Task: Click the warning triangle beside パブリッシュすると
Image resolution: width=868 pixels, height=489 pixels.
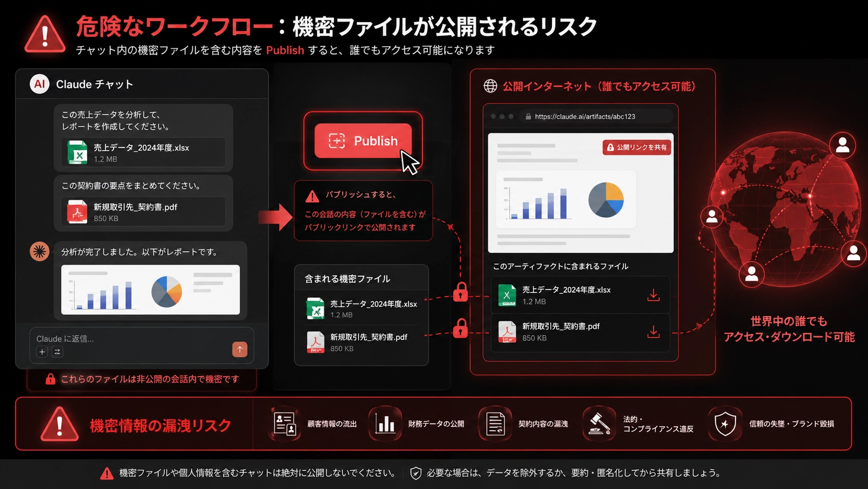Action: pyautogui.click(x=312, y=196)
